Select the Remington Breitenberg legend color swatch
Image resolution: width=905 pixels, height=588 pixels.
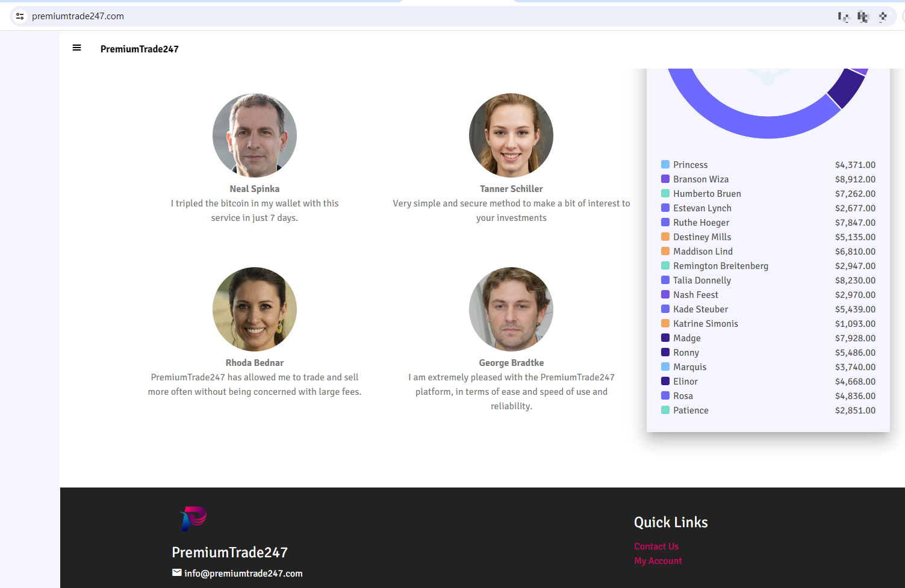(x=665, y=265)
